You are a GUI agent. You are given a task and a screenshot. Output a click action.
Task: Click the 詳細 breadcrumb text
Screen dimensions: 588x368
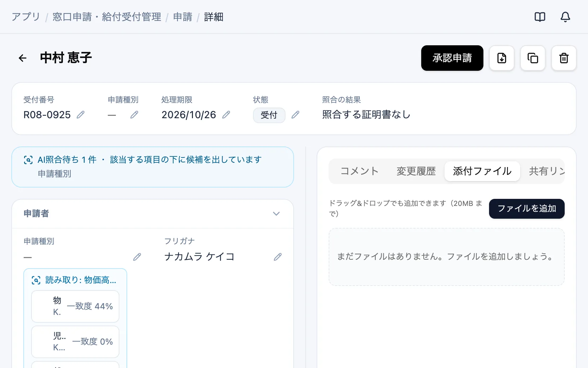(x=214, y=17)
